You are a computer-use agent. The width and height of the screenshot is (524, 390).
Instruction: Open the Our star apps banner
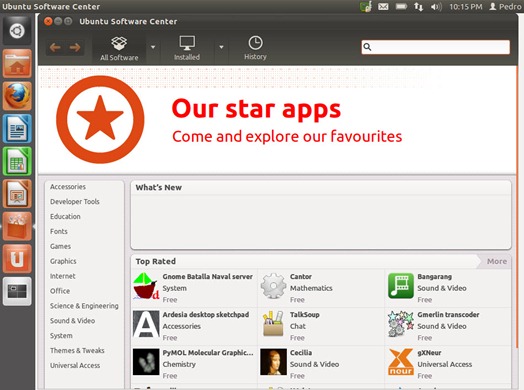[277, 120]
